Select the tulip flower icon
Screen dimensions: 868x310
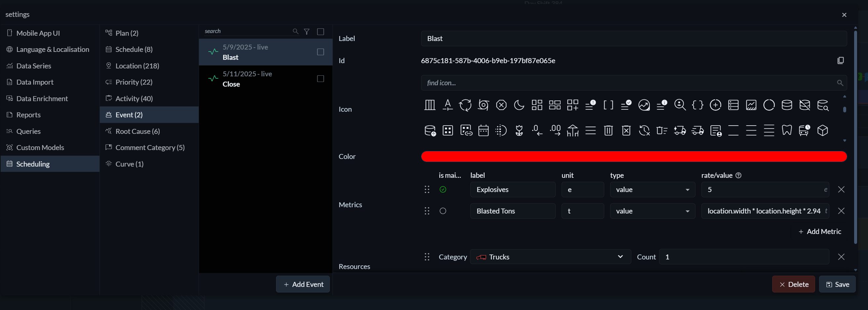point(519,131)
